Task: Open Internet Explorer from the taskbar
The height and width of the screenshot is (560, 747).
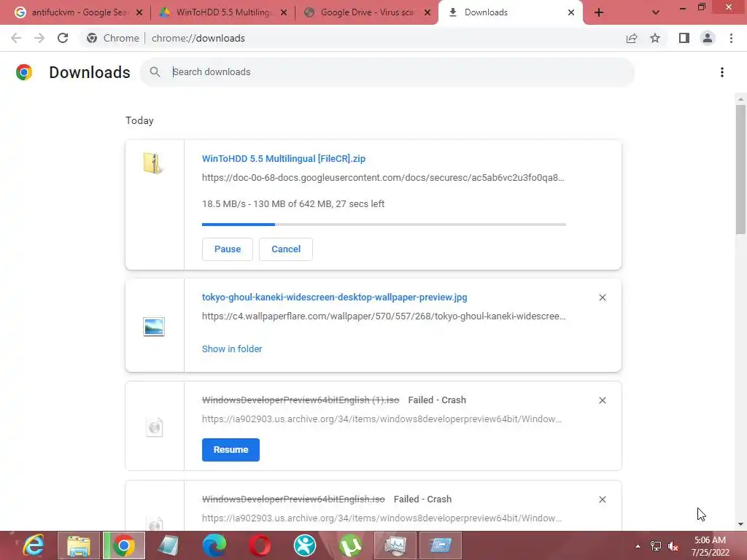Action: tap(34, 545)
